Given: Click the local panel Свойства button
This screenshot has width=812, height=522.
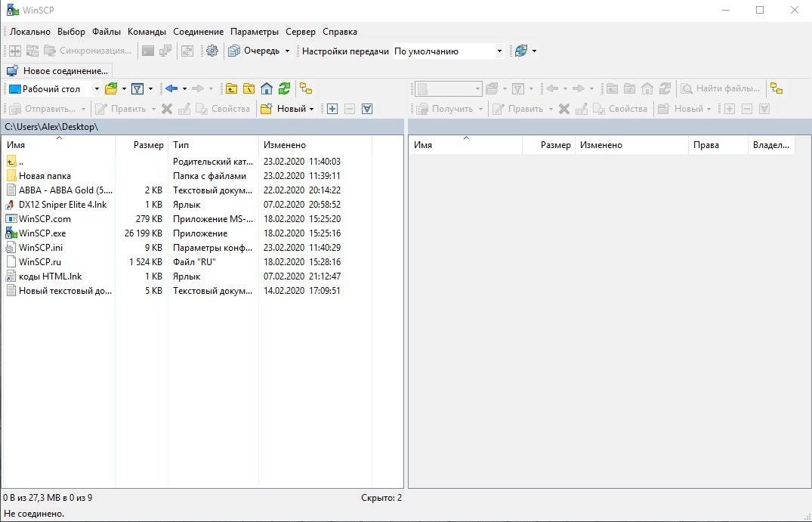Looking at the screenshot, I should pos(223,109).
